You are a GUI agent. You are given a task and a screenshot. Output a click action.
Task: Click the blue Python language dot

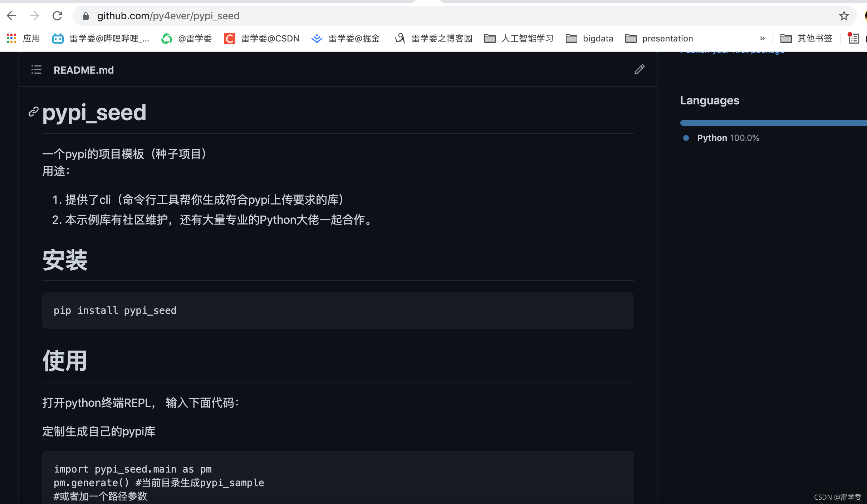coord(686,138)
